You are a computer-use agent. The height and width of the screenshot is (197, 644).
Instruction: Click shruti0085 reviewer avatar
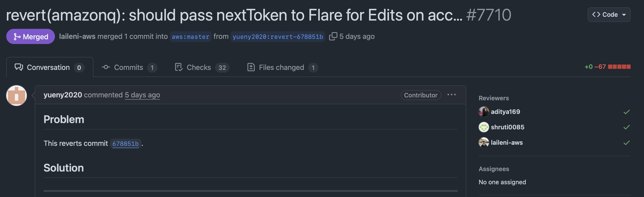pyautogui.click(x=483, y=127)
